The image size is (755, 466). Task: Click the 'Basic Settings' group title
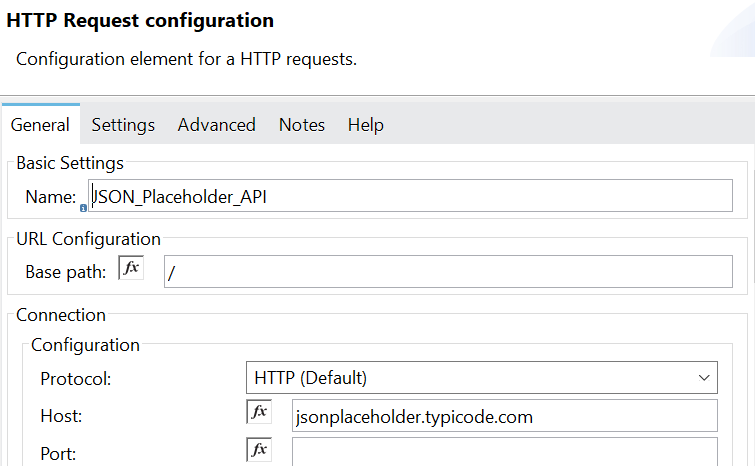point(70,163)
